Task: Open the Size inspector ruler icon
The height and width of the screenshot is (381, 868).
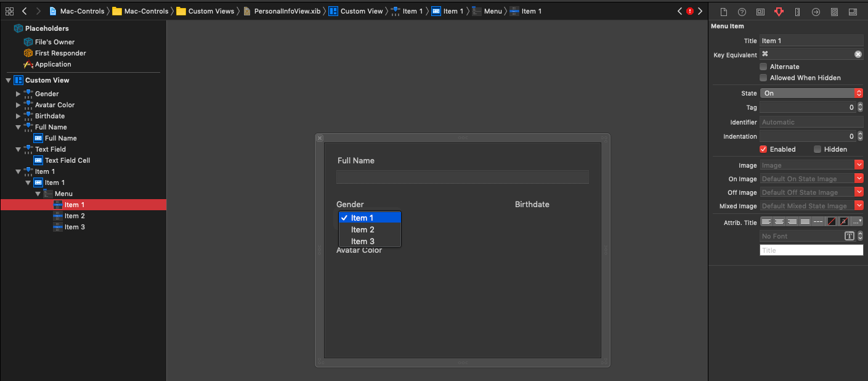Action: tap(797, 12)
